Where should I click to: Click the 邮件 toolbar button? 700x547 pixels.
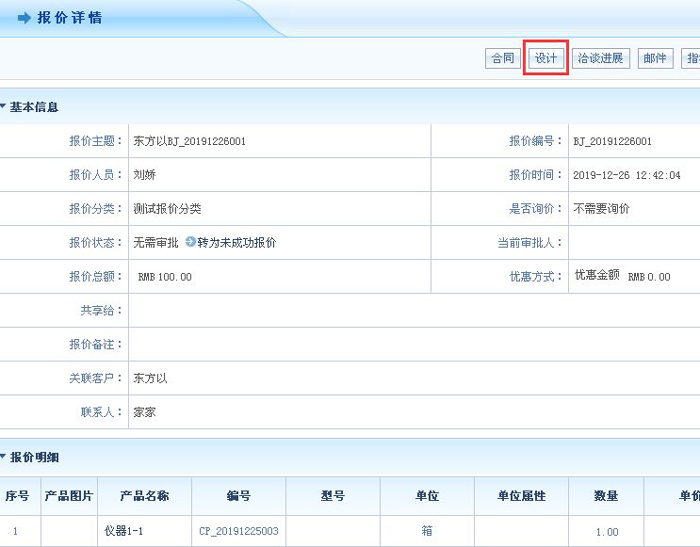point(655,59)
